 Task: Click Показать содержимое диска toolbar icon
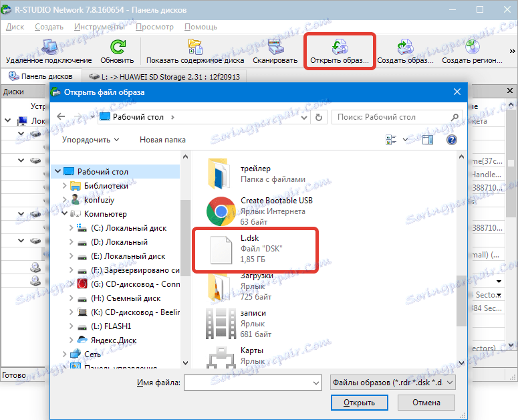(195, 47)
